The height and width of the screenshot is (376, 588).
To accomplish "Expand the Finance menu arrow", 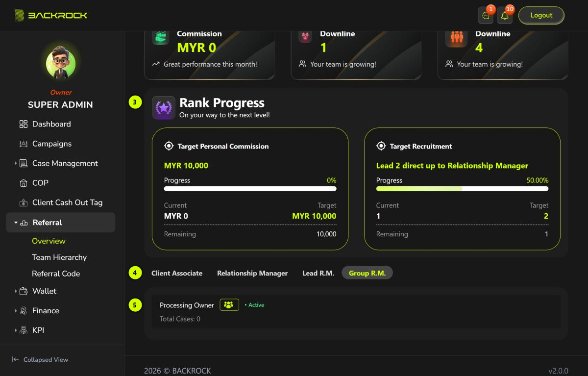I will click(16, 311).
